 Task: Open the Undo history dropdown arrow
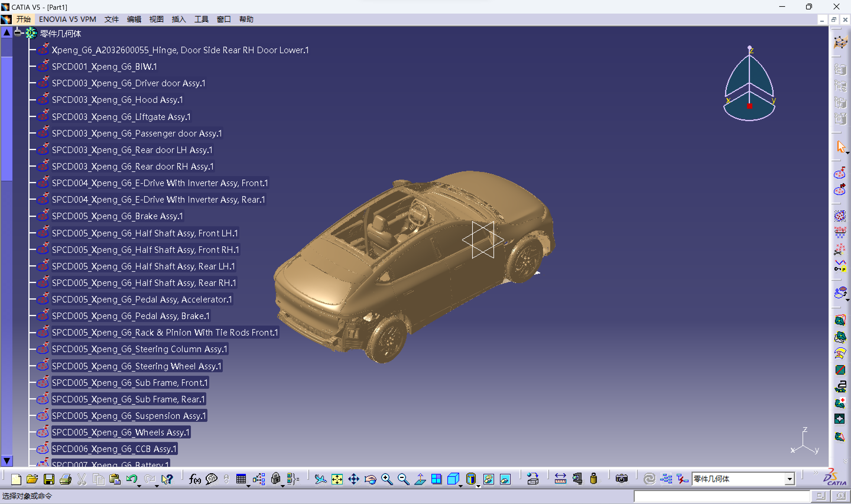tap(139, 486)
